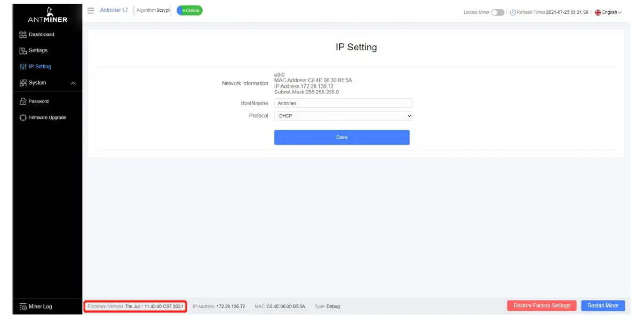Select the IP Setting menu item
This screenshot has height=323, width=644.
40,67
